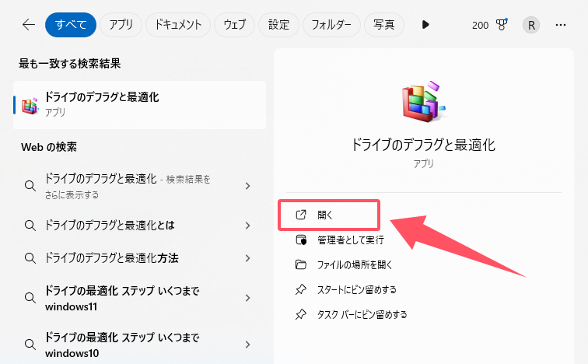Open the rewards trophy icon

click(x=502, y=25)
